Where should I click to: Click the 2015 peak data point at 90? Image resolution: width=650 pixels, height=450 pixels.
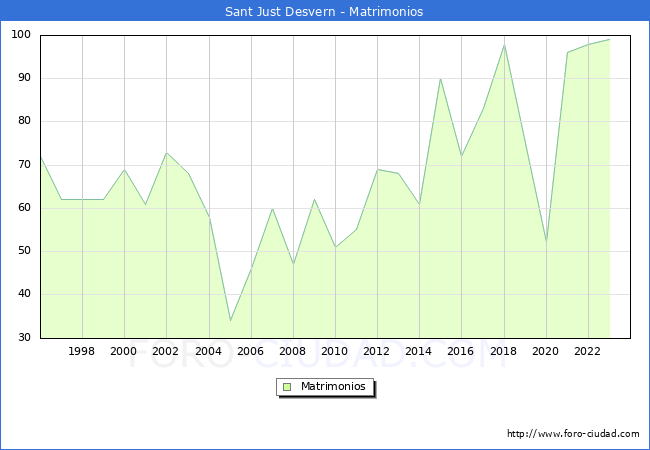tap(440, 79)
